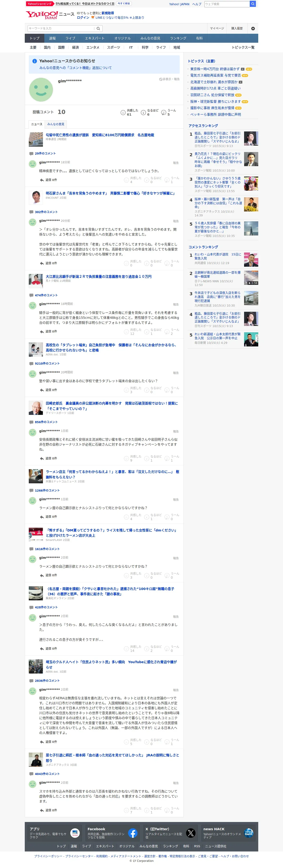Open the Yahoo news app icon in footer
Screen dimensions: 283x868
click(x=75, y=833)
